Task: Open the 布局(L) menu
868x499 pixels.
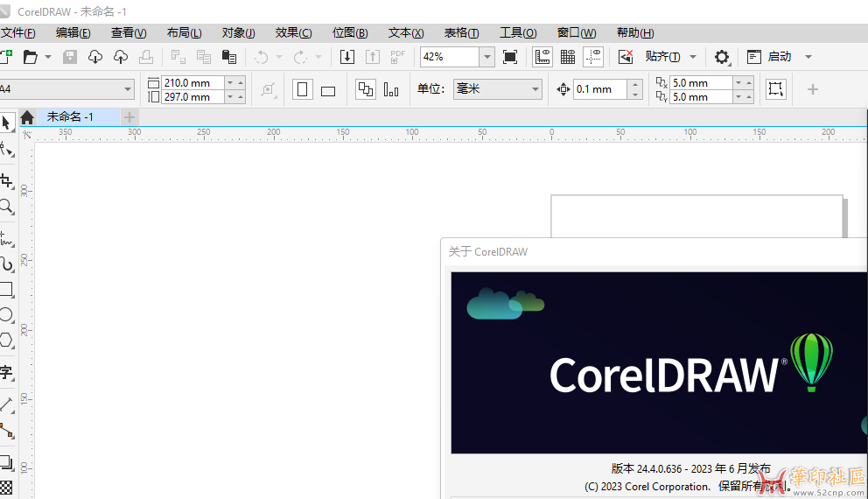Action: (185, 32)
